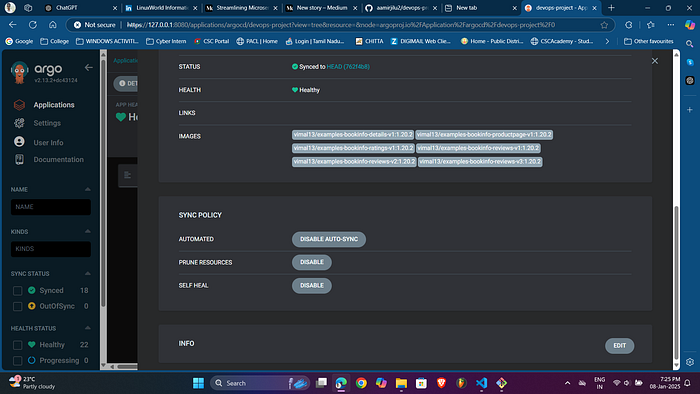Click DISABLE AUTO-SYNC button
Viewport: 700px width, 394px height.
pos(329,239)
